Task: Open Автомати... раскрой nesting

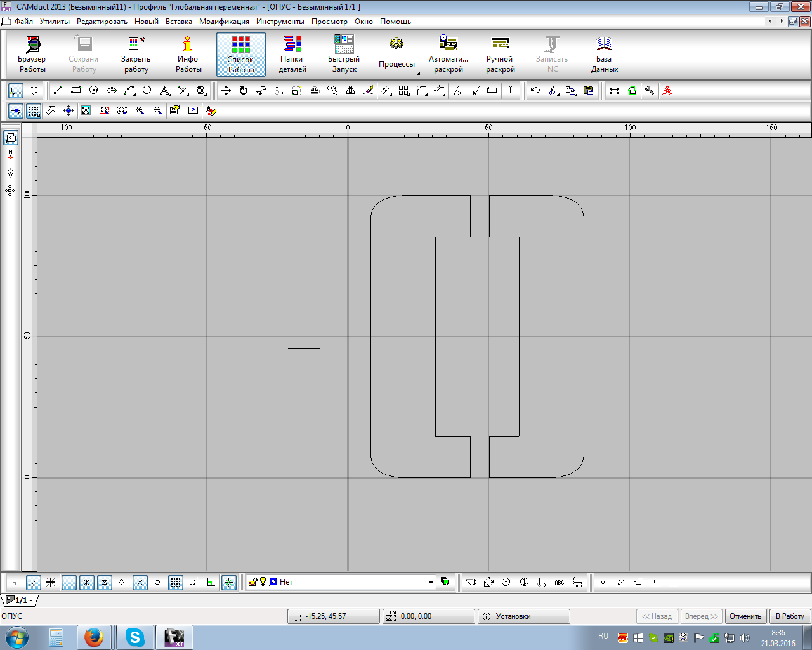Action: click(x=449, y=55)
